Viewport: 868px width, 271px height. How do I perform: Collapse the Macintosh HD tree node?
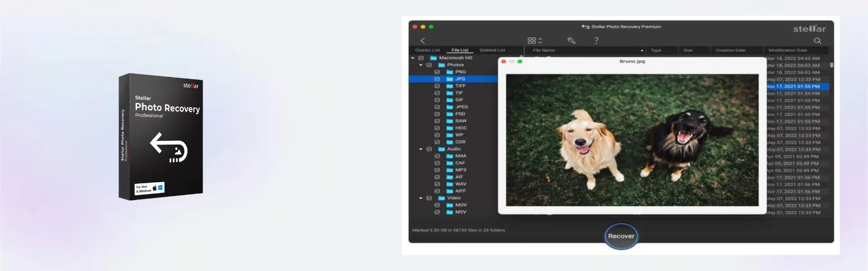pyautogui.click(x=413, y=58)
